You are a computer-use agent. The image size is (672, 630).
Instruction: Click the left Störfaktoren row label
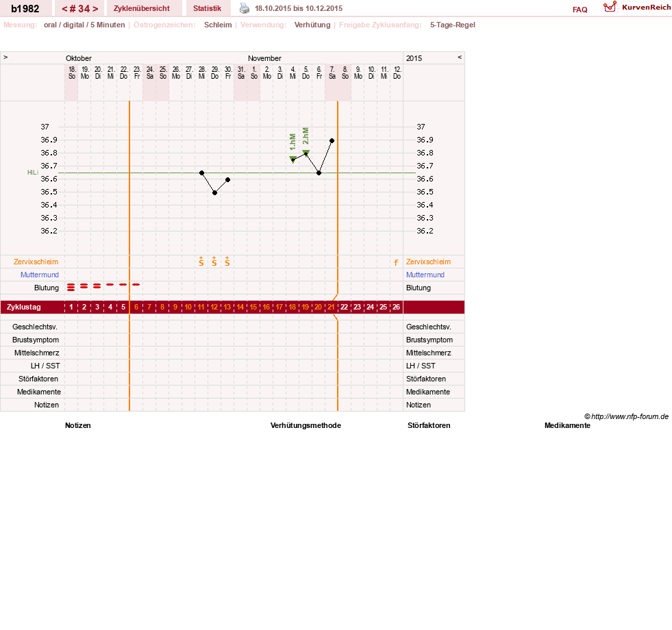pyautogui.click(x=38, y=379)
